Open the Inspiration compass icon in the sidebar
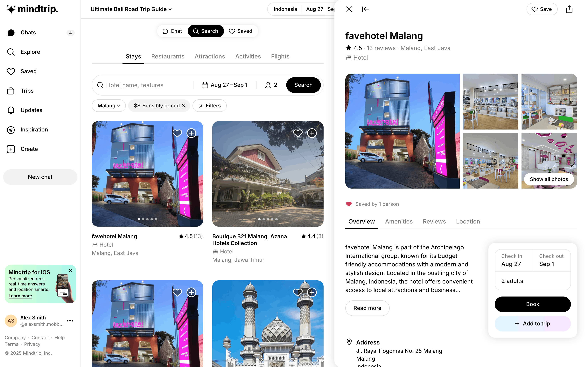 point(11,130)
